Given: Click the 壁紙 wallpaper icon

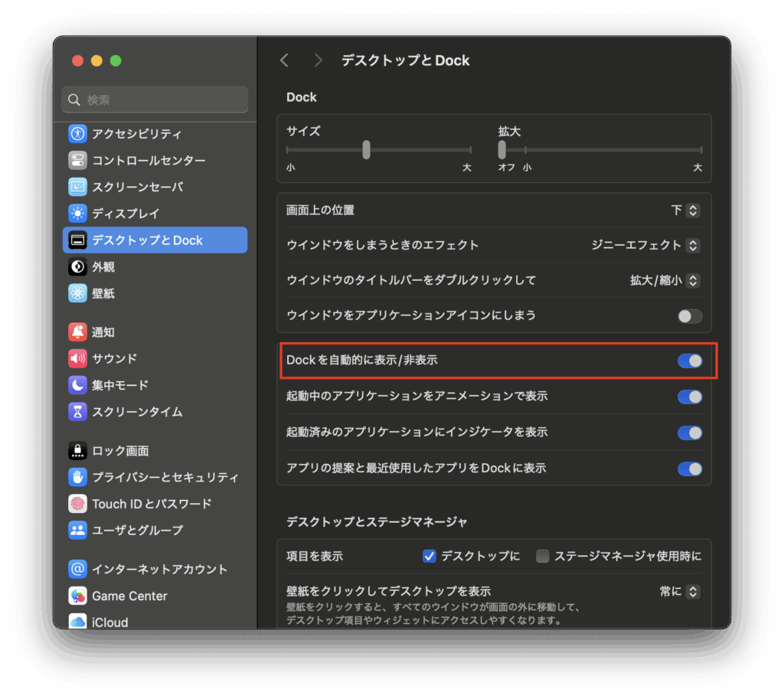Looking at the screenshot, I should pos(77,293).
